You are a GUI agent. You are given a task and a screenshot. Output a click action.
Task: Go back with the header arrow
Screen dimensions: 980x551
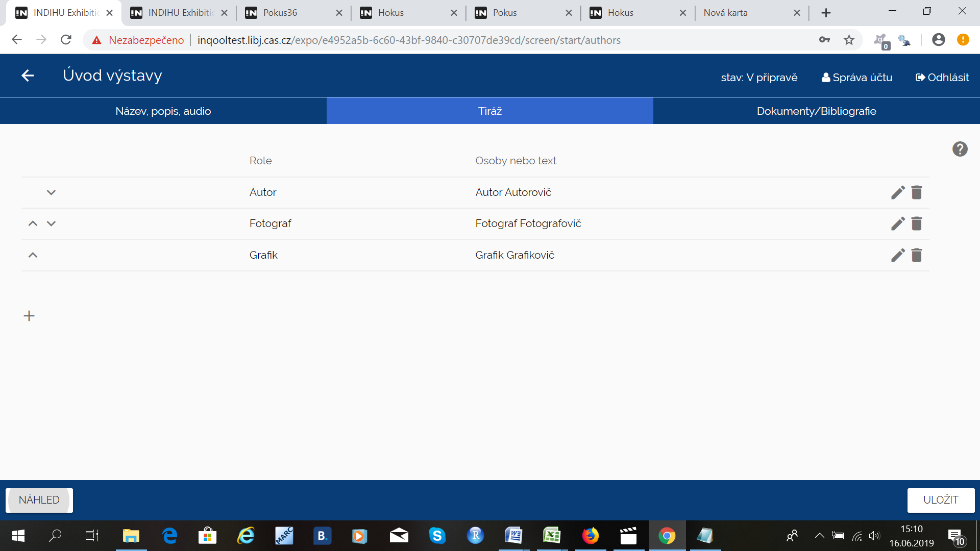pos(28,76)
